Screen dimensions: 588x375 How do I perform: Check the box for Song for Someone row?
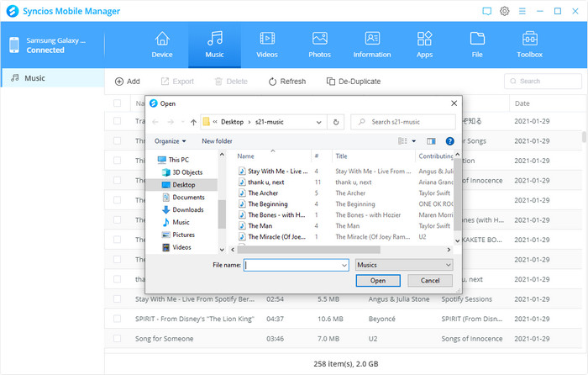(x=117, y=339)
